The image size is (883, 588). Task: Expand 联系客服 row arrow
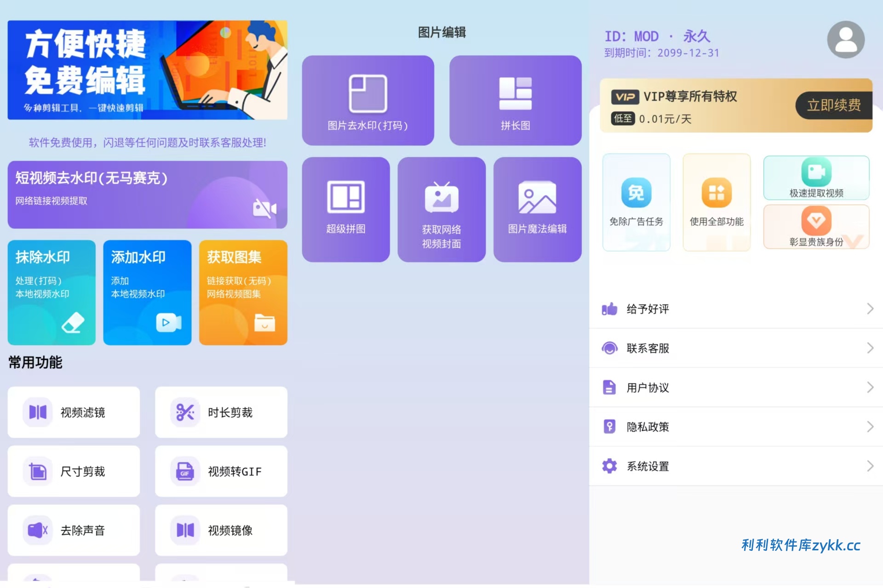coord(870,348)
